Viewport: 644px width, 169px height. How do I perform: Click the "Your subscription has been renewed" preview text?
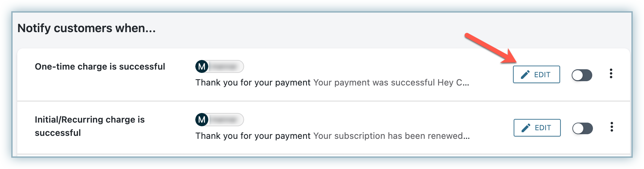pyautogui.click(x=391, y=136)
